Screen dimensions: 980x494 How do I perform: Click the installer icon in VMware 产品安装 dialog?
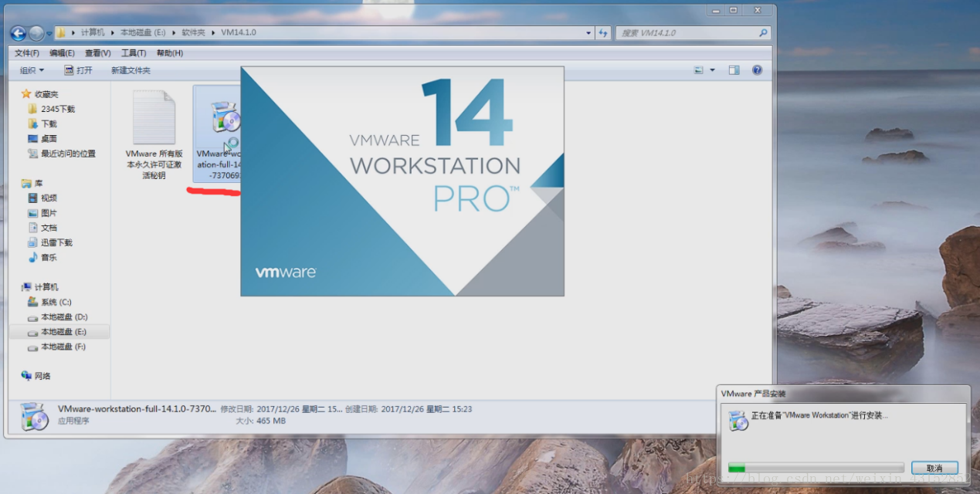click(738, 419)
